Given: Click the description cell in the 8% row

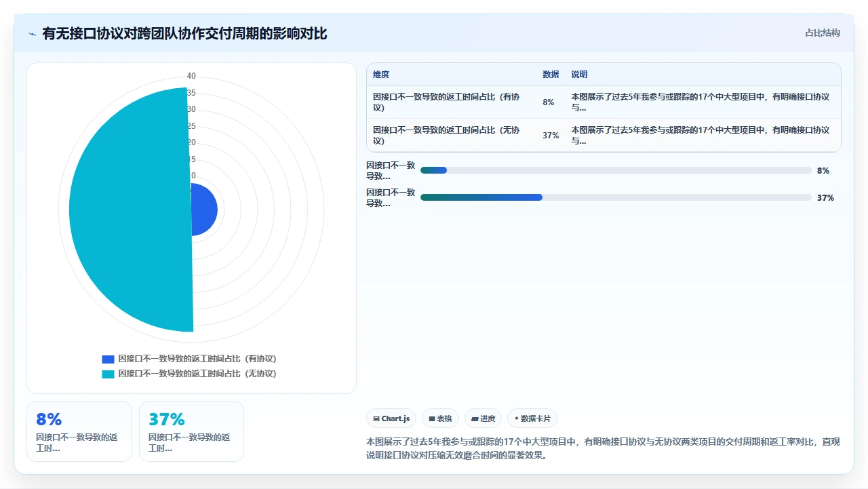Looking at the screenshot, I should click(x=702, y=102).
